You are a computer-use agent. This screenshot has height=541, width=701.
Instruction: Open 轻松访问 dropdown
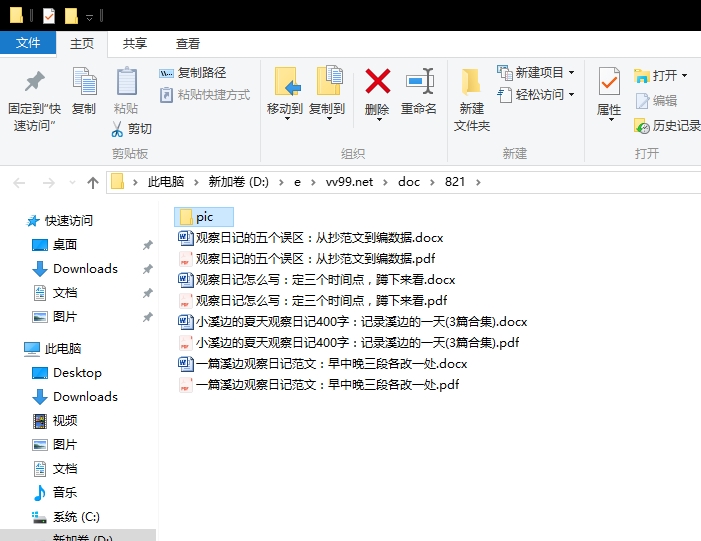[536, 95]
